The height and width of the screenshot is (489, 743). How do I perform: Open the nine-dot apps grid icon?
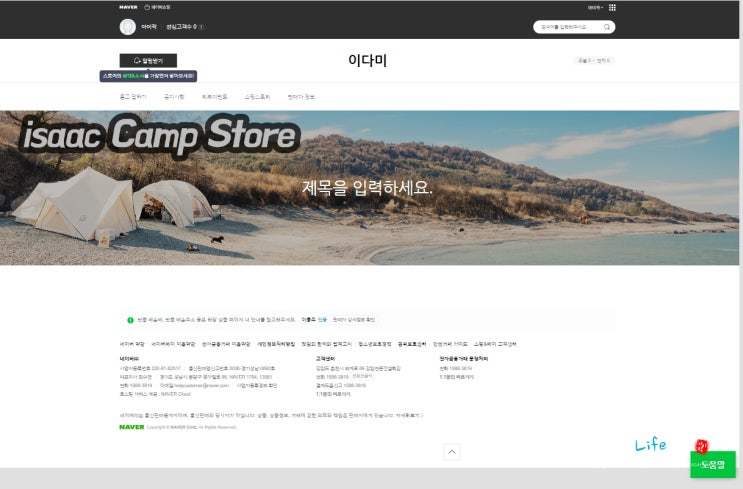click(x=612, y=7)
